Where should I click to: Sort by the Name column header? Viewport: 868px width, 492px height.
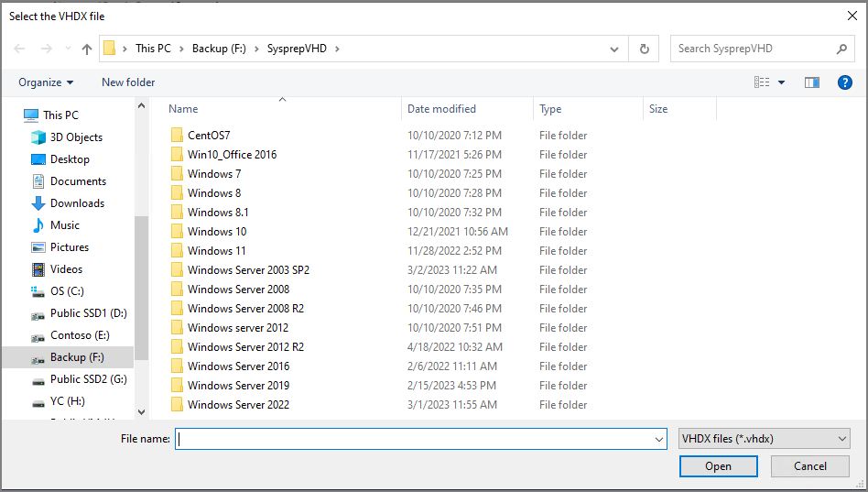coord(183,109)
